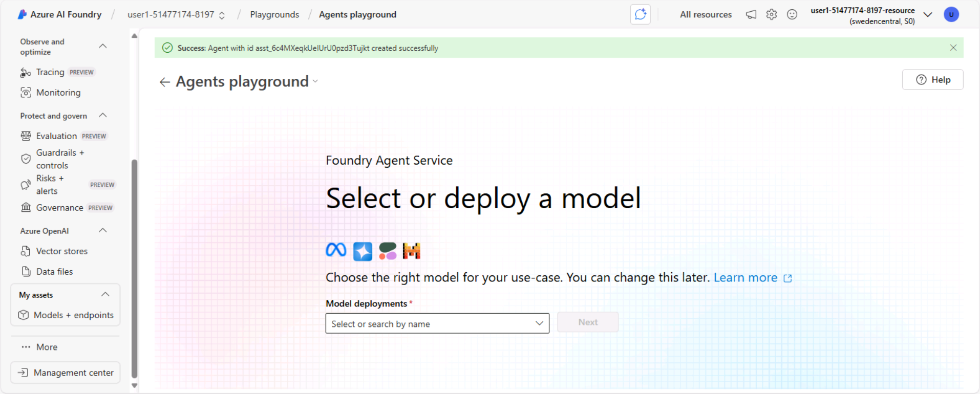Screen dimensions: 980x394
Task: Open the Model deployments dropdown arrow
Action: point(539,323)
